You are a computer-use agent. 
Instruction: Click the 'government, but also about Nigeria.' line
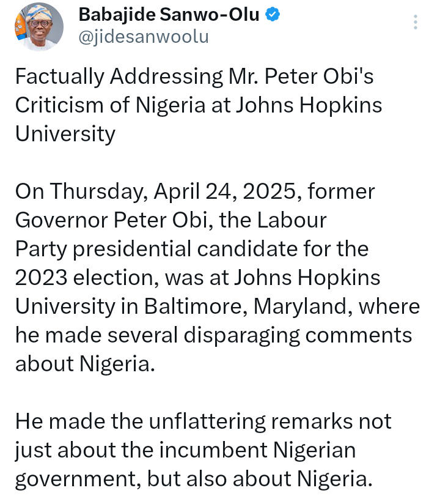tap(194, 480)
